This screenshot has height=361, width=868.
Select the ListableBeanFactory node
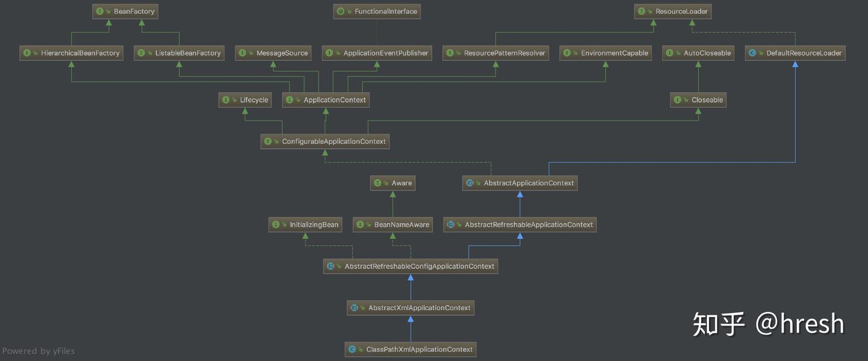[179, 53]
